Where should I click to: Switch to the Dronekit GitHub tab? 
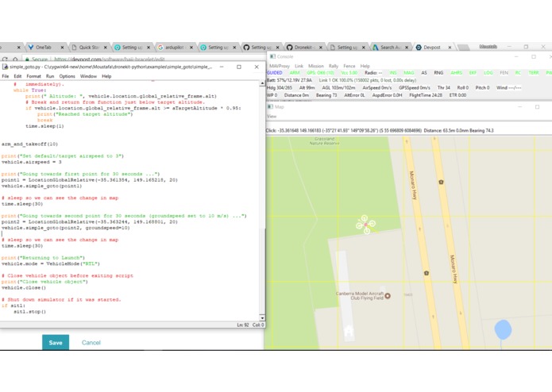pos(303,48)
